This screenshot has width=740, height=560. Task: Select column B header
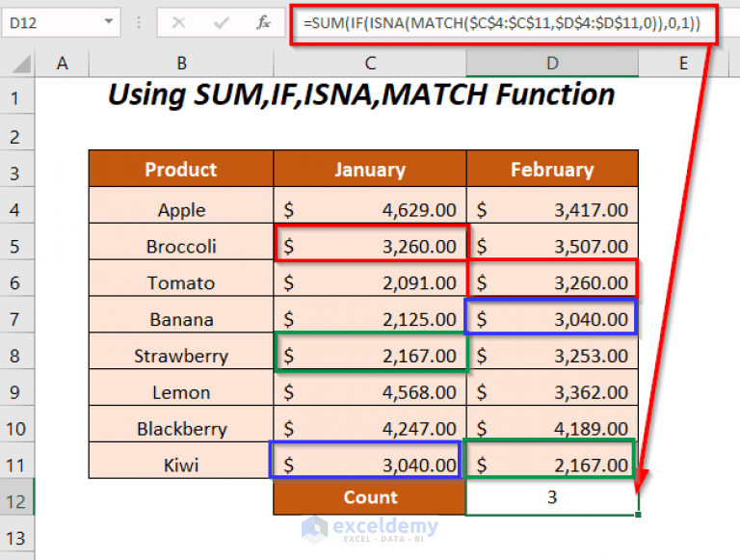tap(181, 64)
